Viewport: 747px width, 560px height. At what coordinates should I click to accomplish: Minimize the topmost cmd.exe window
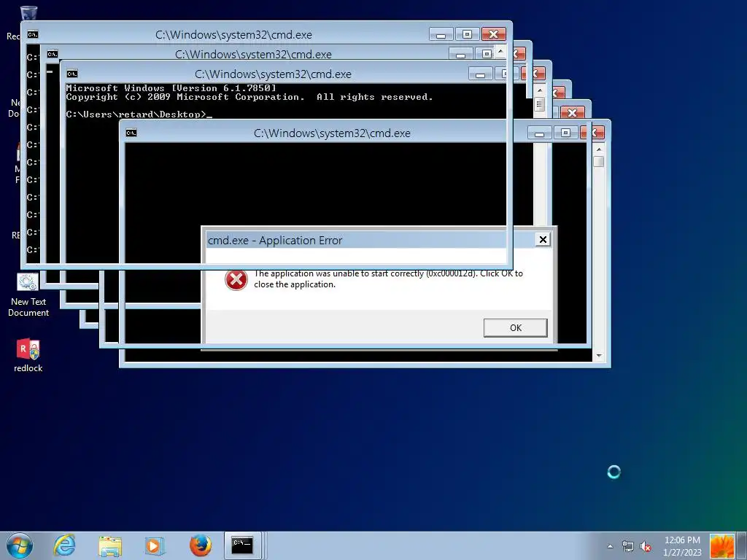tap(441, 34)
